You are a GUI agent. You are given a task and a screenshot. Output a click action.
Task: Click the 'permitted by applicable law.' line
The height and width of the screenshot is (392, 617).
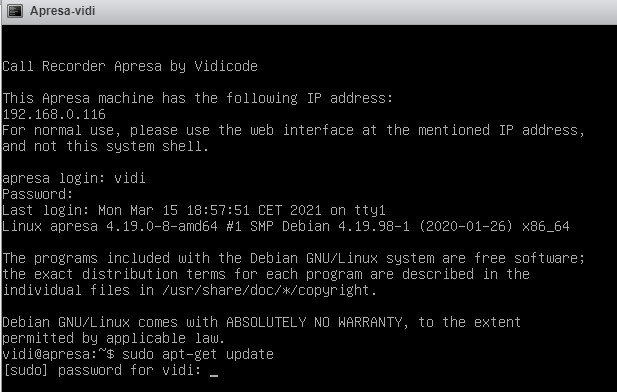coord(114,338)
